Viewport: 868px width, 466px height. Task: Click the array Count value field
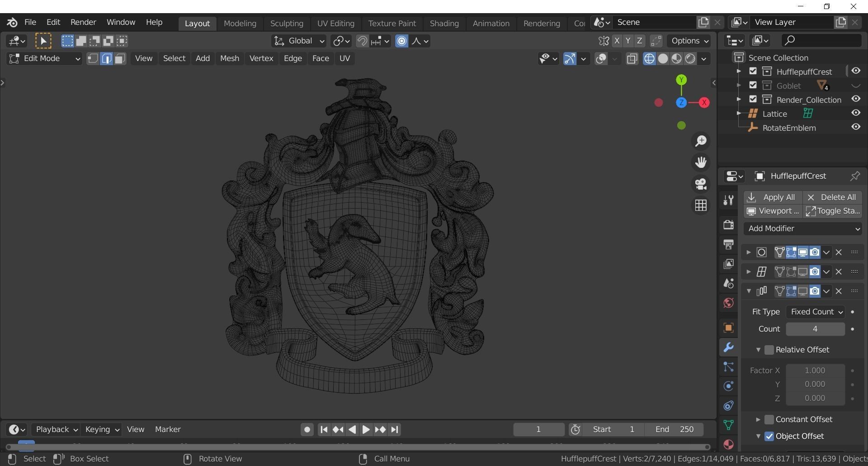pos(815,329)
